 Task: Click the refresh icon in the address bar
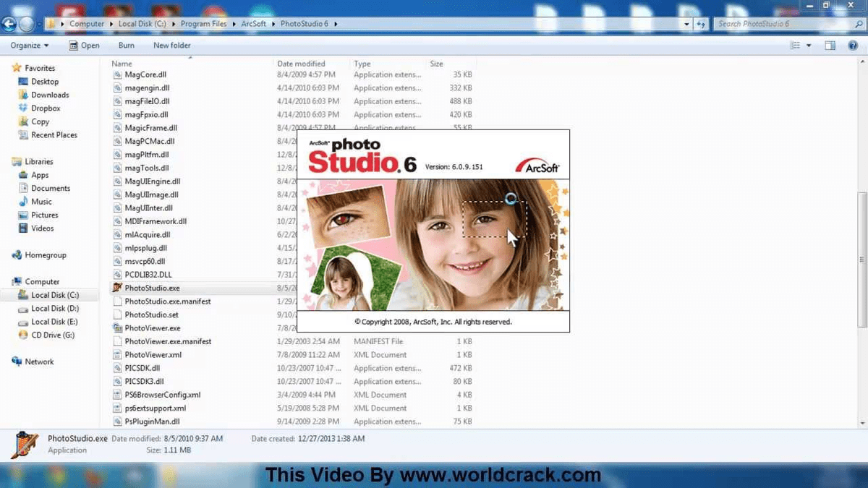point(700,23)
